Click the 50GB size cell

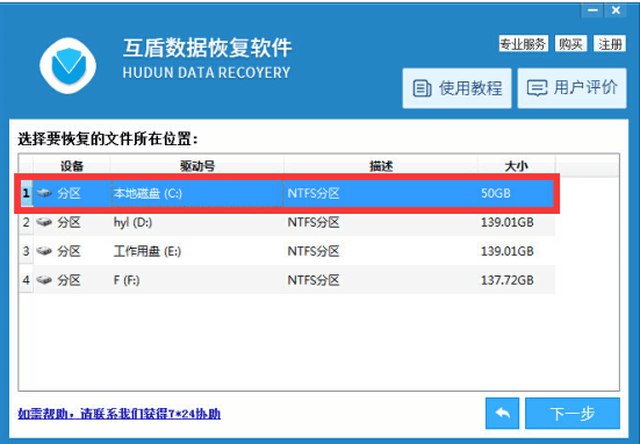[x=496, y=193]
